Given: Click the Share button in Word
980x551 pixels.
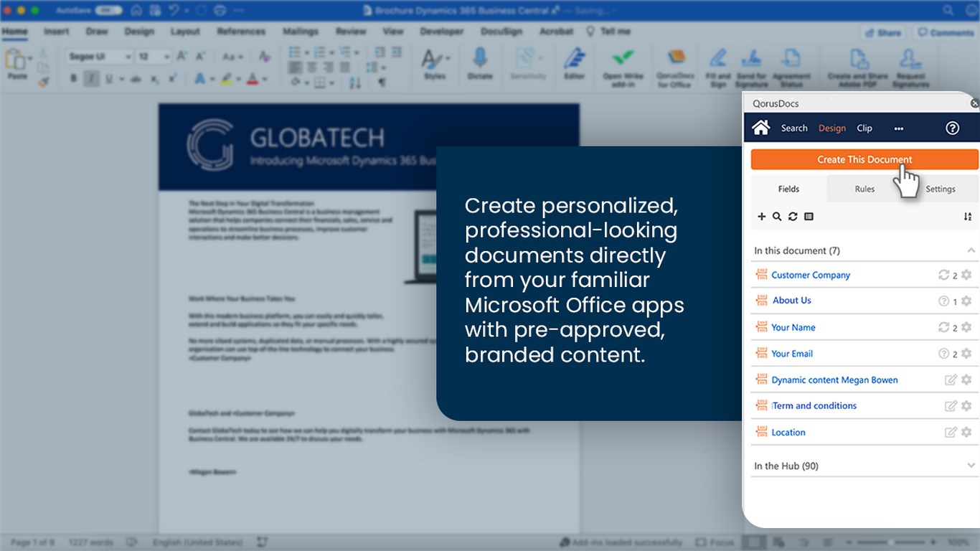Looking at the screenshot, I should tap(882, 33).
